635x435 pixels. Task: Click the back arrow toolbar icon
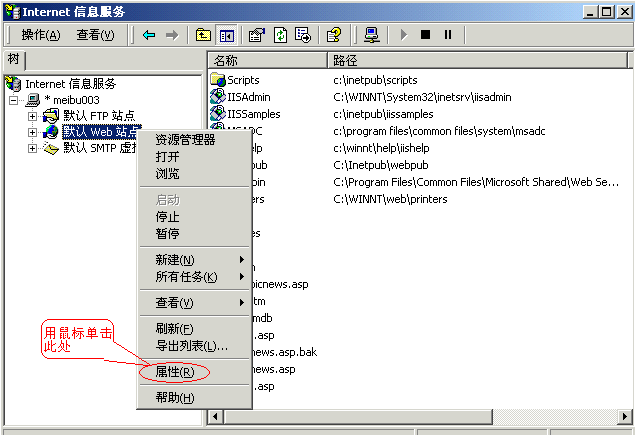tap(149, 35)
